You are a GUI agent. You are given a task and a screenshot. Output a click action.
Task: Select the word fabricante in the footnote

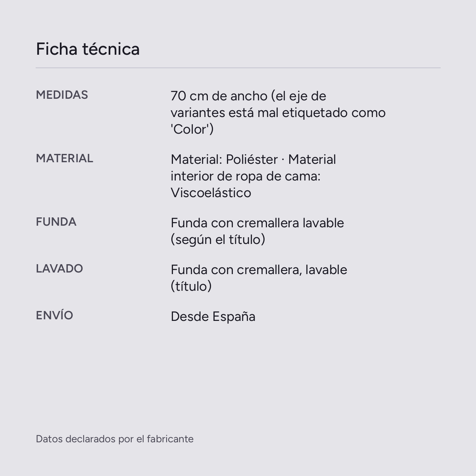(x=170, y=439)
